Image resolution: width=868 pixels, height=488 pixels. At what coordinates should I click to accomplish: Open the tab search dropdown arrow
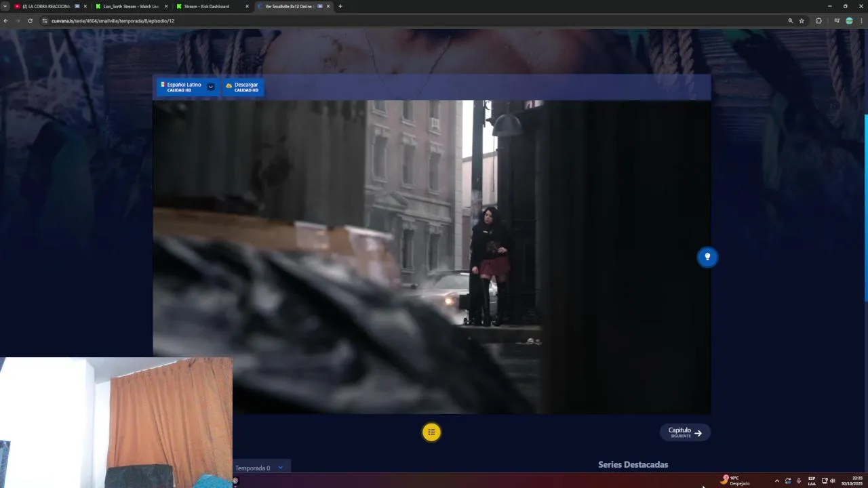pos(5,6)
